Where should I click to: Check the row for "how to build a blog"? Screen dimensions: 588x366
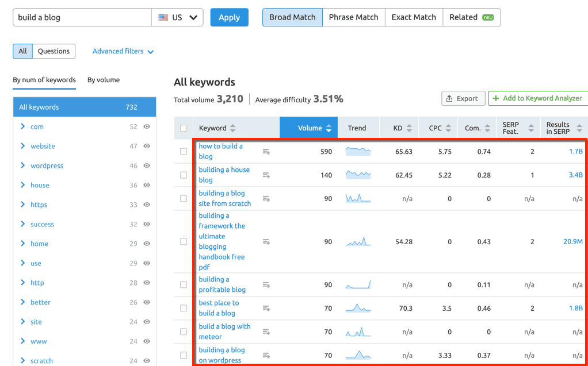pyautogui.click(x=183, y=151)
